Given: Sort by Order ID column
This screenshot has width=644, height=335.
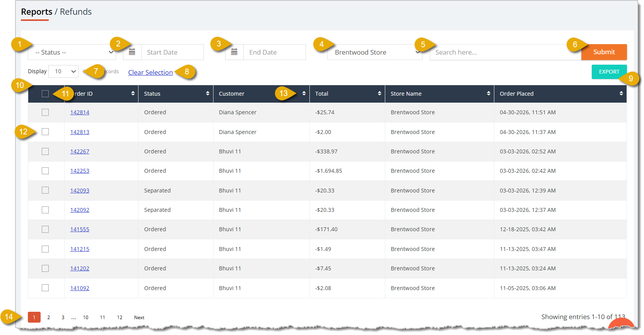Looking at the screenshot, I should coord(133,93).
